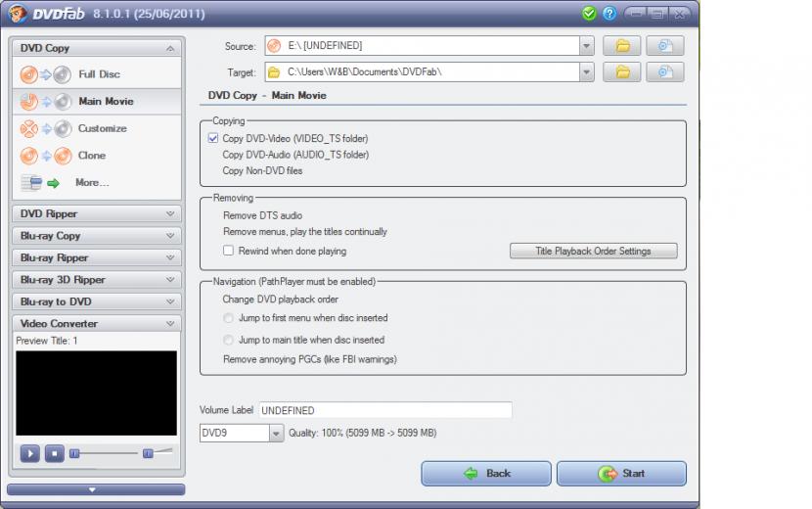
Task: Click the DVDFab mascot logo icon
Action: (17, 13)
